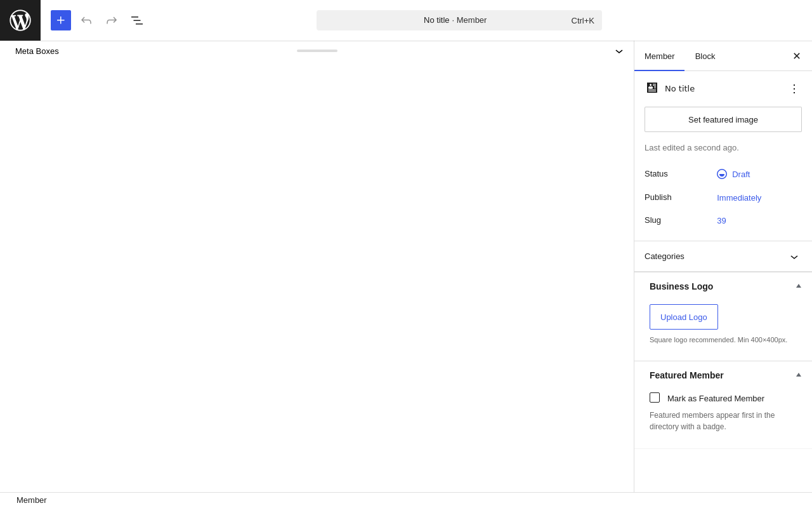Select the Member tab in sidebar

click(659, 56)
